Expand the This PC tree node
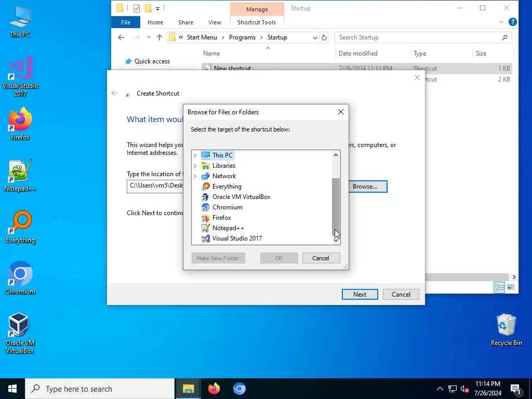Viewport: 532px width, 399px height. pos(195,155)
